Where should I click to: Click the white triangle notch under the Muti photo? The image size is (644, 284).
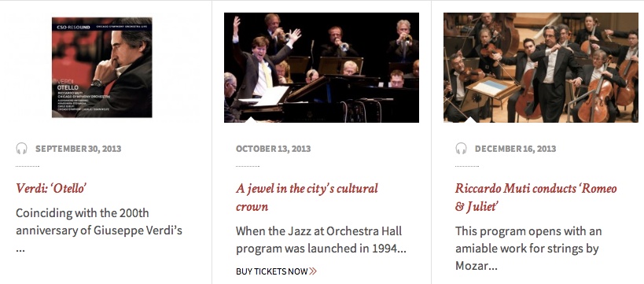[471, 120]
